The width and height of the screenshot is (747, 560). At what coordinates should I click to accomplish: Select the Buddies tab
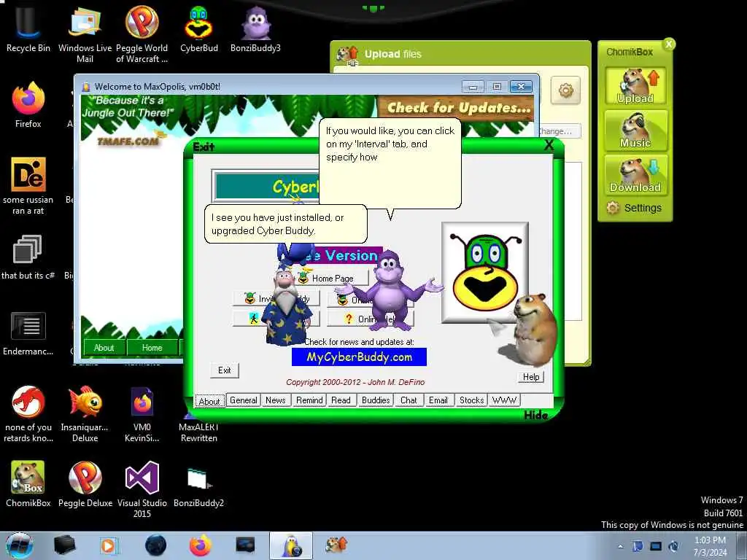pyautogui.click(x=376, y=400)
